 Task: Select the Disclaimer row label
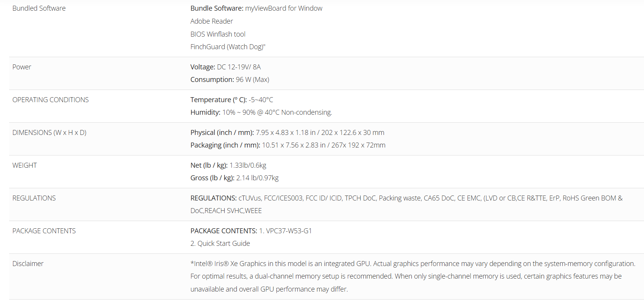click(x=28, y=264)
